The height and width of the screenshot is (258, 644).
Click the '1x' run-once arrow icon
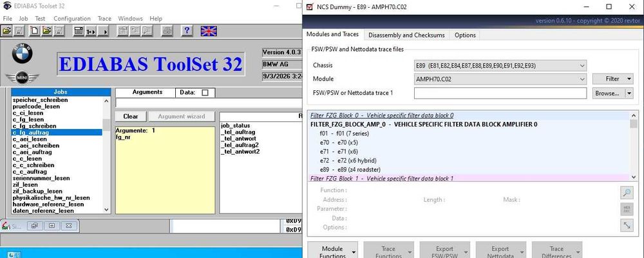[x=91, y=31]
